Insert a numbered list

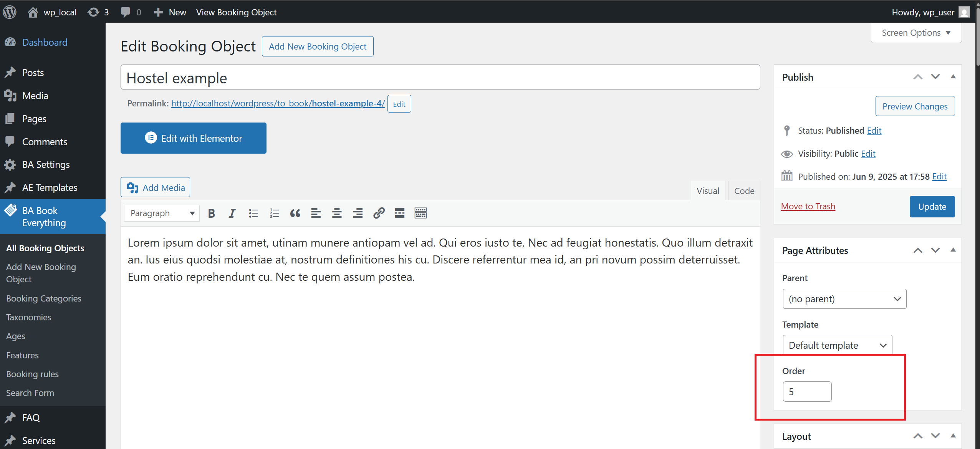point(274,213)
